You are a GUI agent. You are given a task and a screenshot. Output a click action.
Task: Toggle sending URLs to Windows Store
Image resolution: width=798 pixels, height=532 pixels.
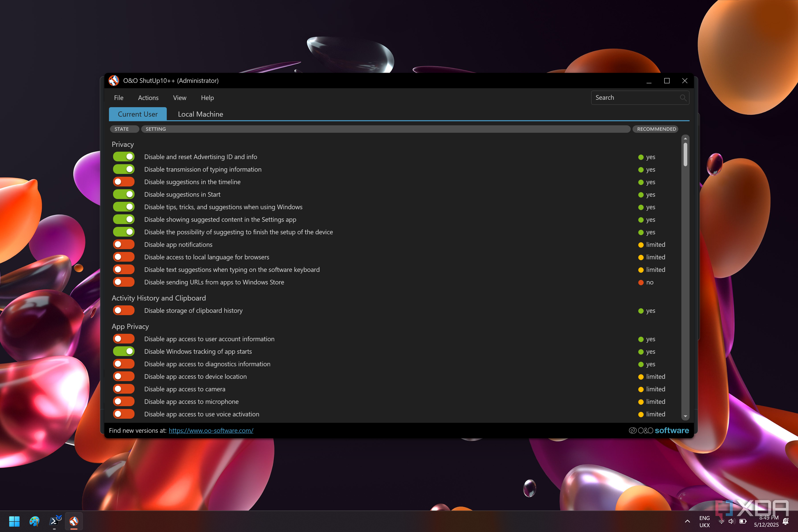pyautogui.click(x=124, y=282)
